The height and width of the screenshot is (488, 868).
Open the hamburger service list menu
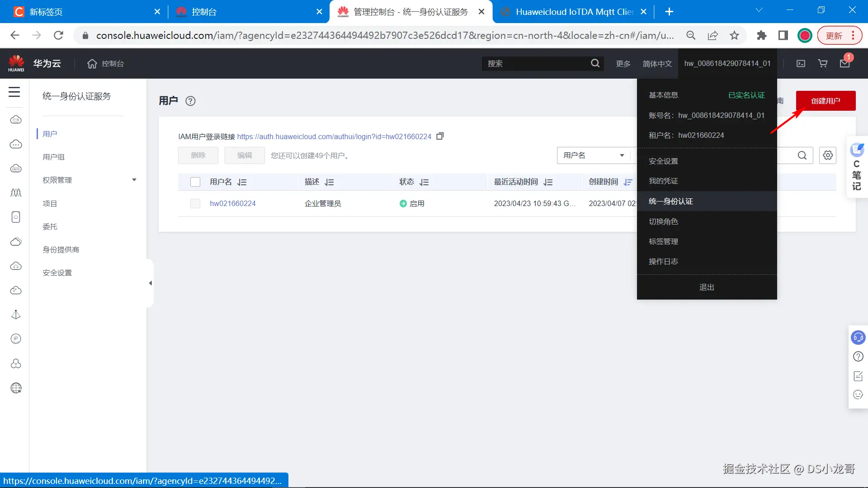tap(14, 92)
